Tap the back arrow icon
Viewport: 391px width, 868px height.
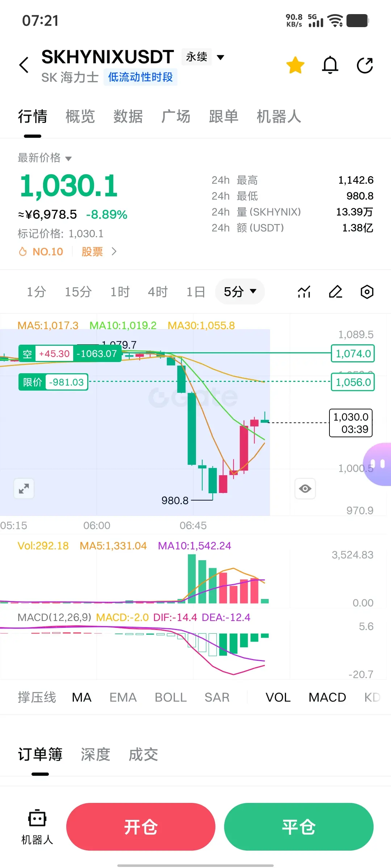(x=24, y=65)
